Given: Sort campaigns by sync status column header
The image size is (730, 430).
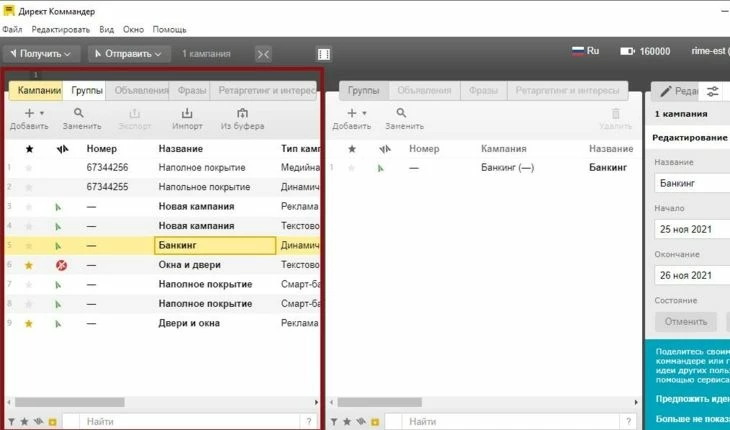Looking at the screenshot, I should coord(62,149).
